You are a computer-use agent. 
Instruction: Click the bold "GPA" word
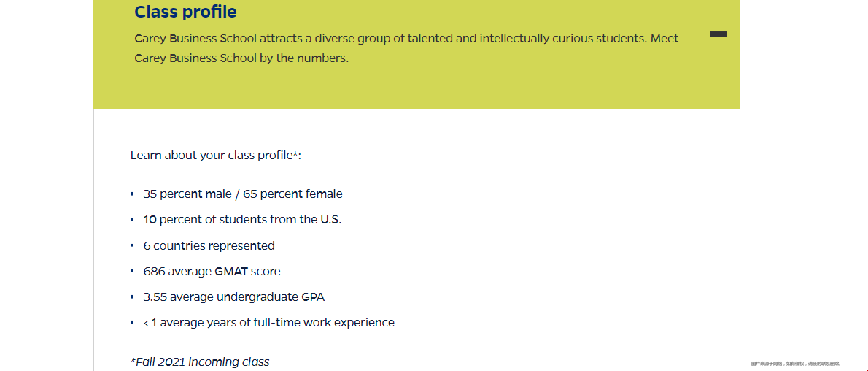pyautogui.click(x=314, y=297)
